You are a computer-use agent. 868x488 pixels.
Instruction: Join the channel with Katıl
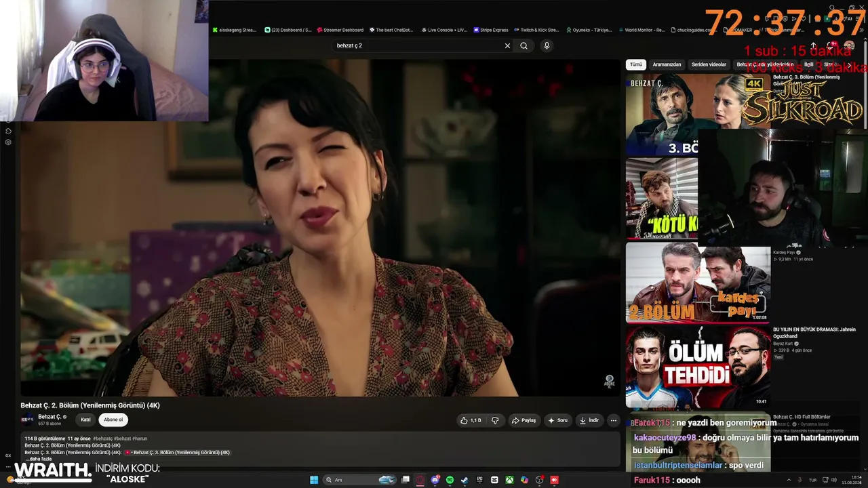85,420
